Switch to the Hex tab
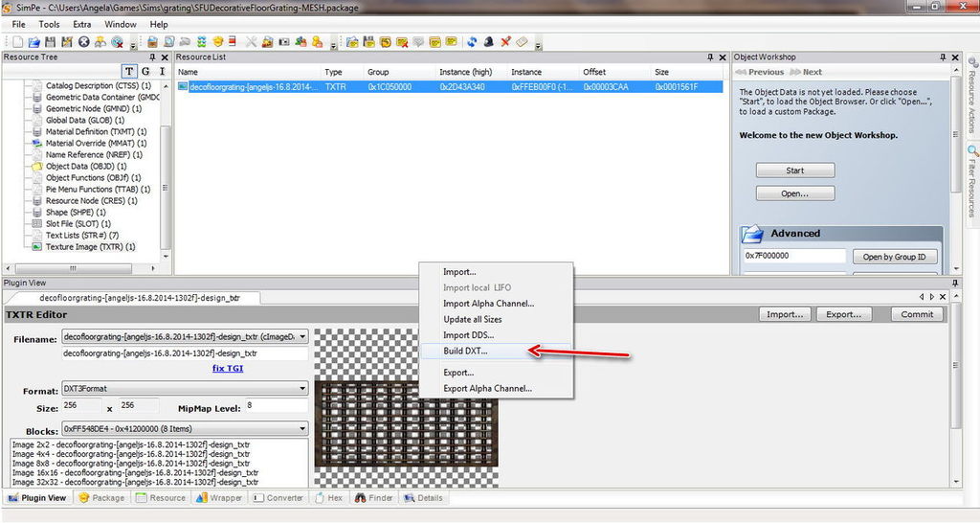The width and height of the screenshot is (980, 523). pyautogui.click(x=329, y=498)
